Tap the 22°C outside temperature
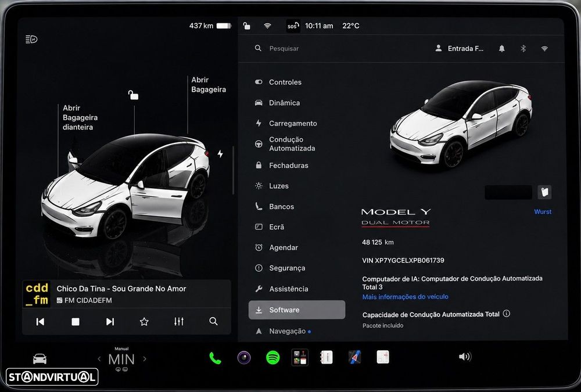Image resolution: width=581 pixels, height=392 pixels. click(350, 26)
